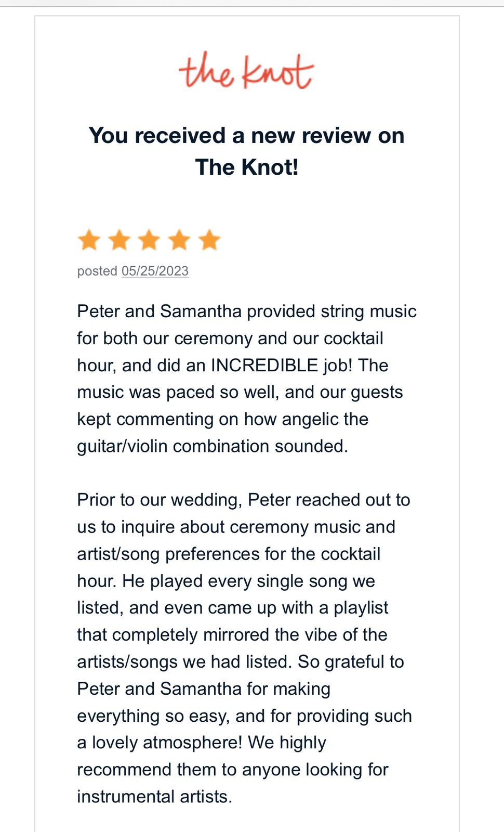This screenshot has width=504, height=832.
Task: Click the 'recommend them to anyone' line
Action: coord(232,770)
